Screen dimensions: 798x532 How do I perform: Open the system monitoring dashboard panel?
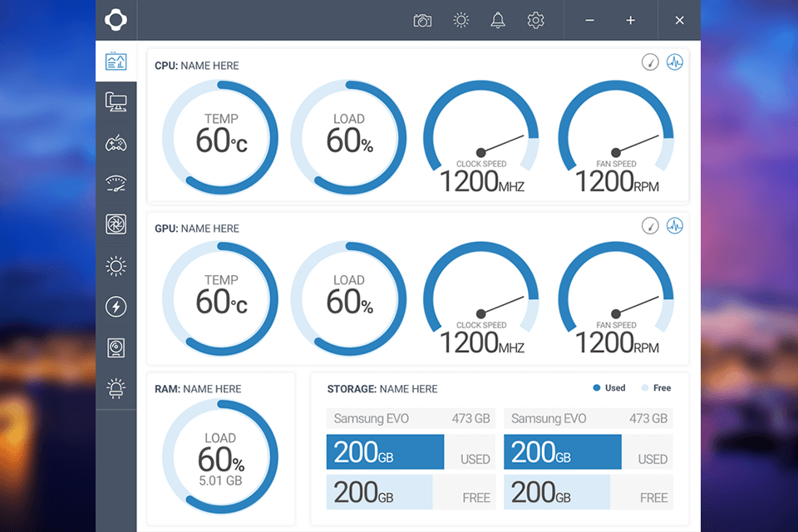click(116, 60)
